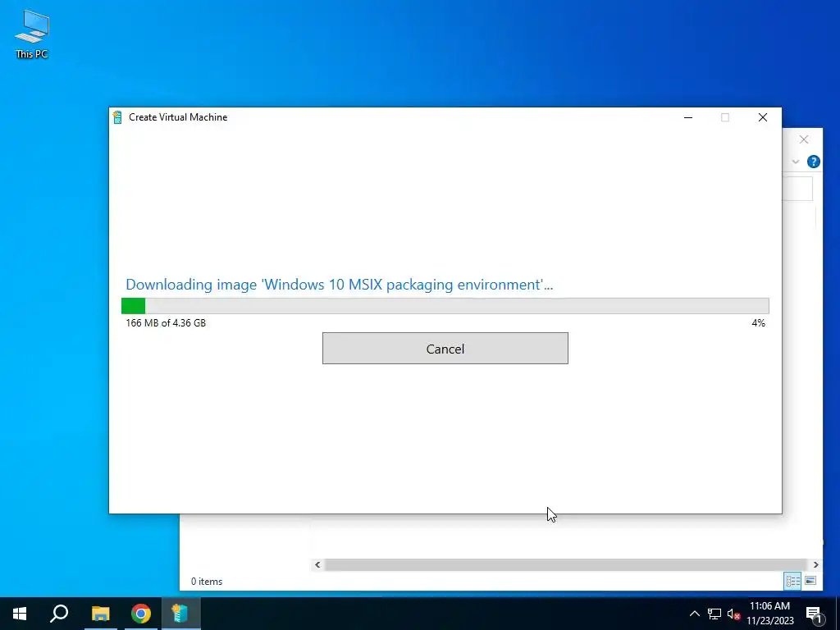The image size is (840, 630).
Task: Open the notification center
Action: pos(814,614)
